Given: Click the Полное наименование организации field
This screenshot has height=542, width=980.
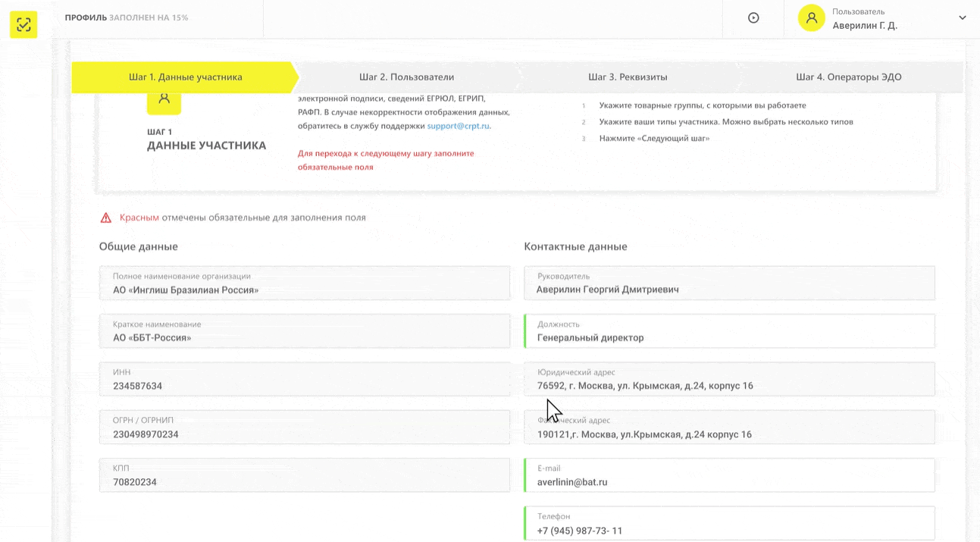Looking at the screenshot, I should point(305,283).
